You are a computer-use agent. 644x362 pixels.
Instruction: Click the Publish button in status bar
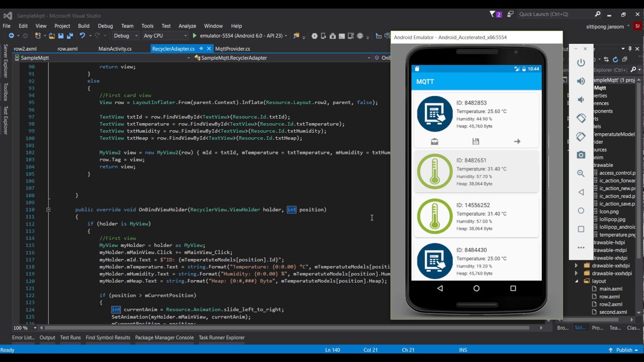coord(624,350)
